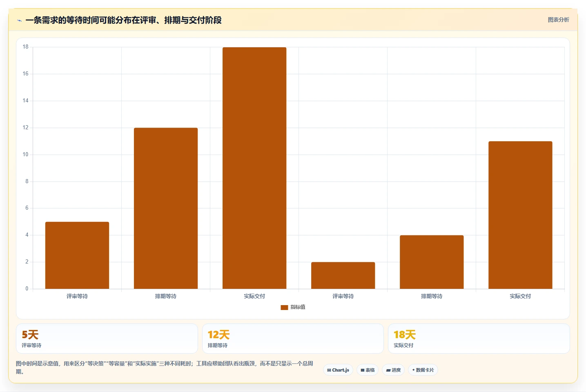Click the bar reaching value 12
The width and height of the screenshot is (586, 392).
click(x=166, y=208)
